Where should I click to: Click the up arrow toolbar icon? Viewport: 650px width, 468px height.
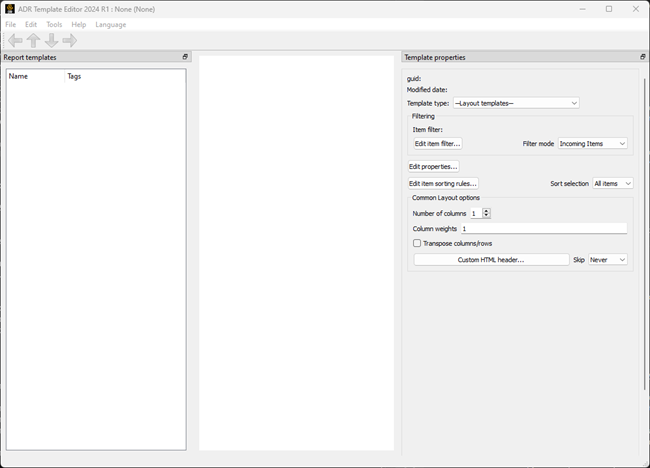(33, 41)
